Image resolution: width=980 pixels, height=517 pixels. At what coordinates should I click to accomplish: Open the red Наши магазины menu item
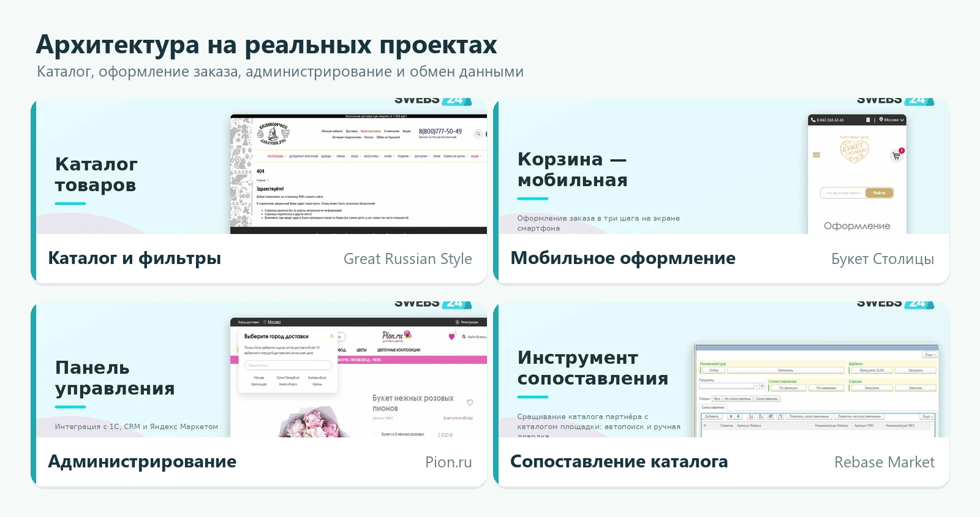[x=371, y=131]
